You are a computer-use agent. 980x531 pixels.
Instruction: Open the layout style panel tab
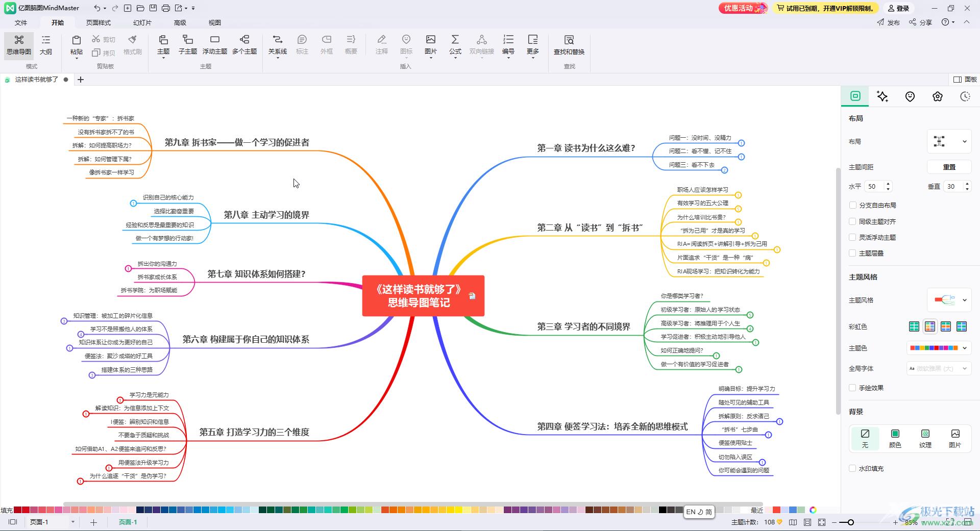click(x=855, y=96)
